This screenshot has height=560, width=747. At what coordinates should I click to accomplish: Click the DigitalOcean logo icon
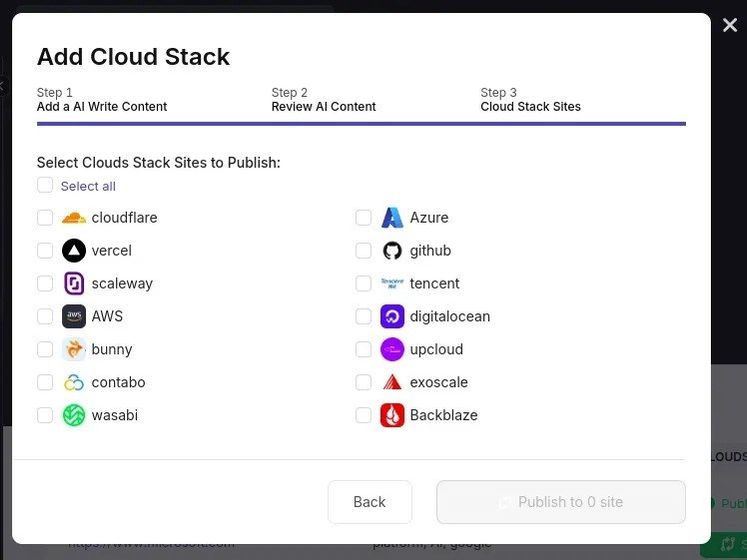(392, 317)
